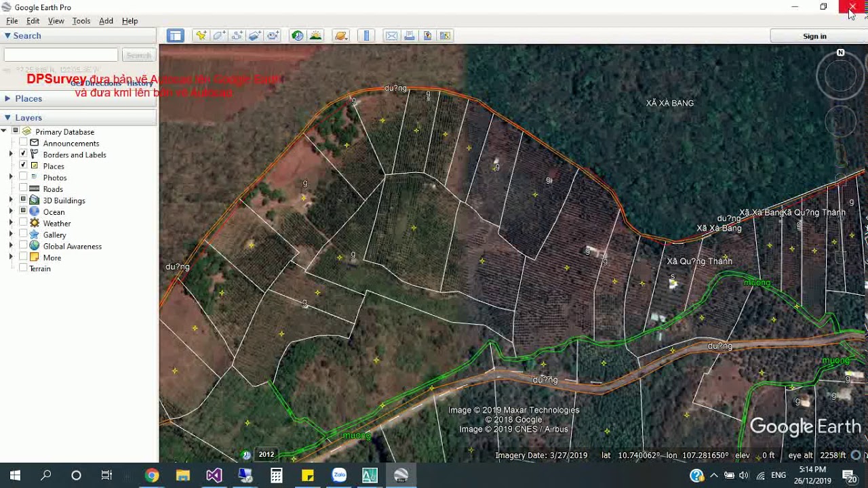Viewport: 868px width, 488px height.
Task: Select the Add Path tool
Action: pos(237,36)
